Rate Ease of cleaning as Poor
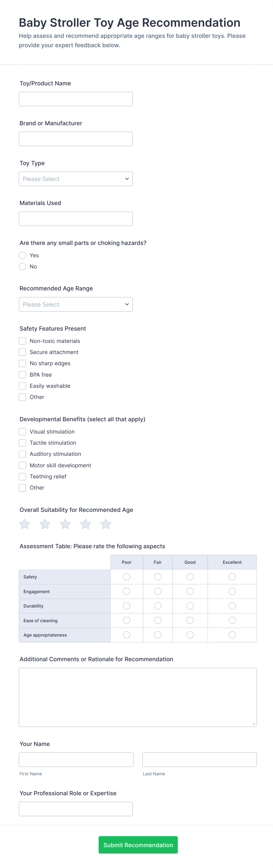 tap(127, 620)
